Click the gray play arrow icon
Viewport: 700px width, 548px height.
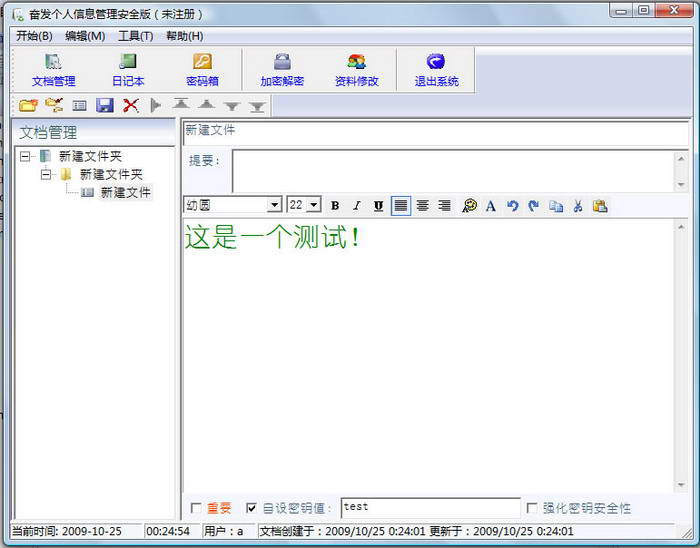pyautogui.click(x=155, y=106)
